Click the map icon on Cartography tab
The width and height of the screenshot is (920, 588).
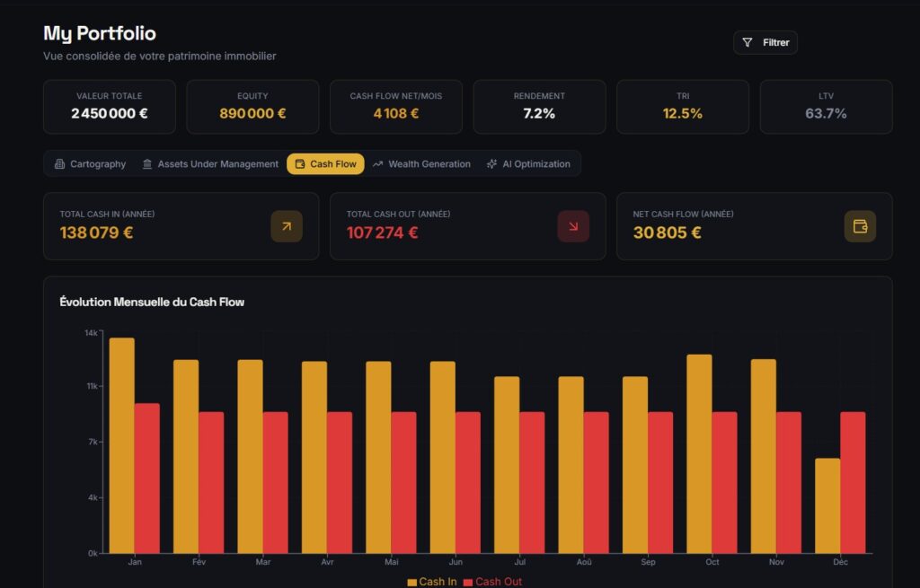point(58,163)
